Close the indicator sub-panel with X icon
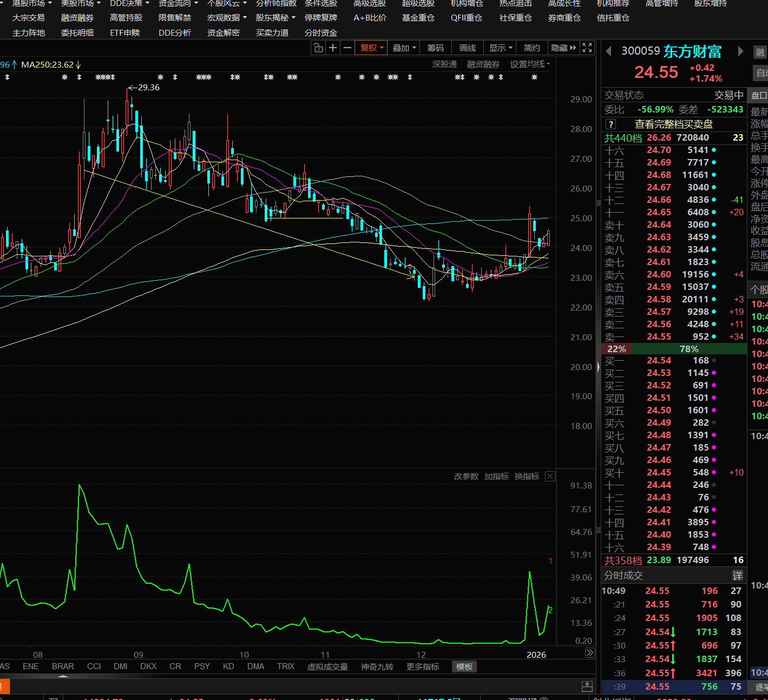The height and width of the screenshot is (700, 768). click(x=550, y=476)
